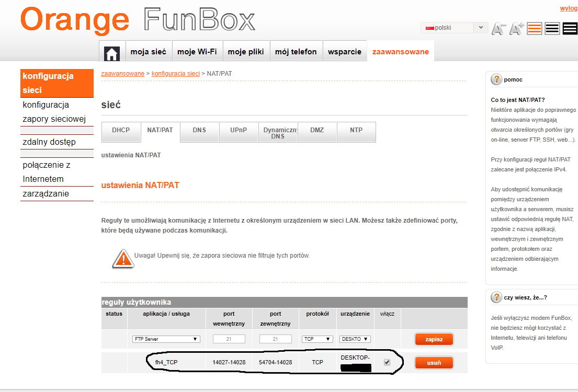Screen dimensions: 578x392
Task: Click the pomoc question mark icon
Action: click(496, 79)
